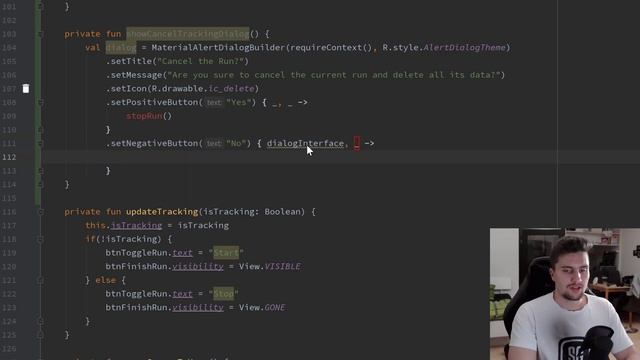Viewport: 640px width, 360px height.
Task: Click line number 116 in the gutter
Action: (9, 212)
